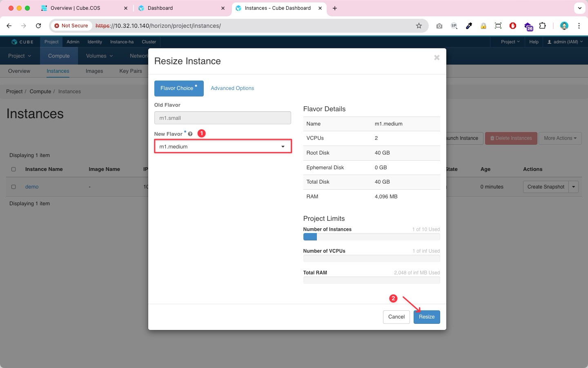The height and width of the screenshot is (368, 588).
Task: Click the CUBE logo in header
Action: pyautogui.click(x=22, y=42)
